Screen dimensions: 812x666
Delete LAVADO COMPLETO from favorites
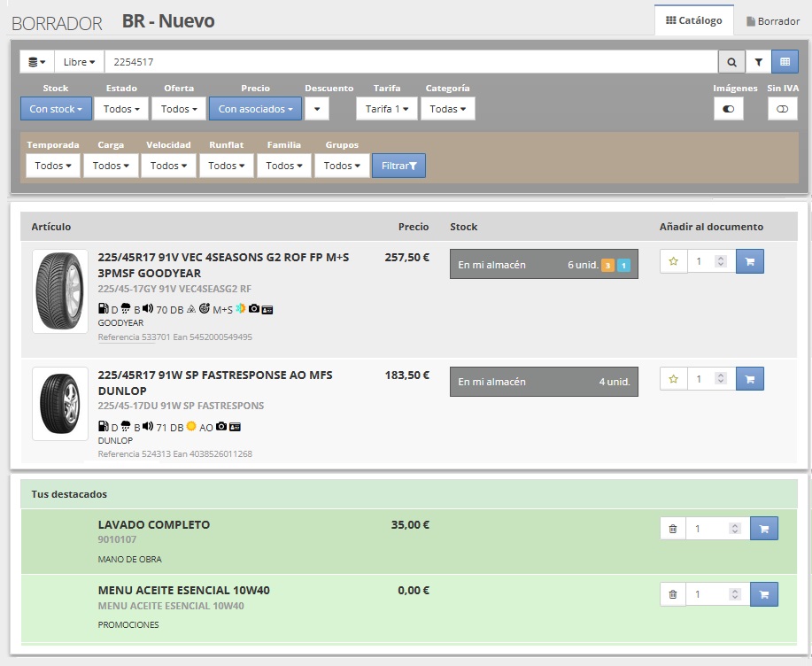coord(673,529)
